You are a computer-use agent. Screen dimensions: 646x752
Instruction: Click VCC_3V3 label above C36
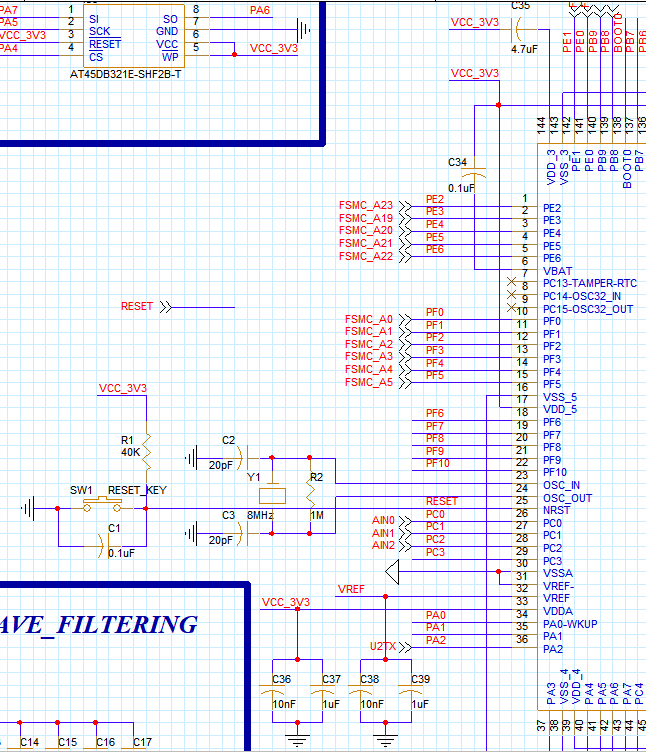[286, 602]
